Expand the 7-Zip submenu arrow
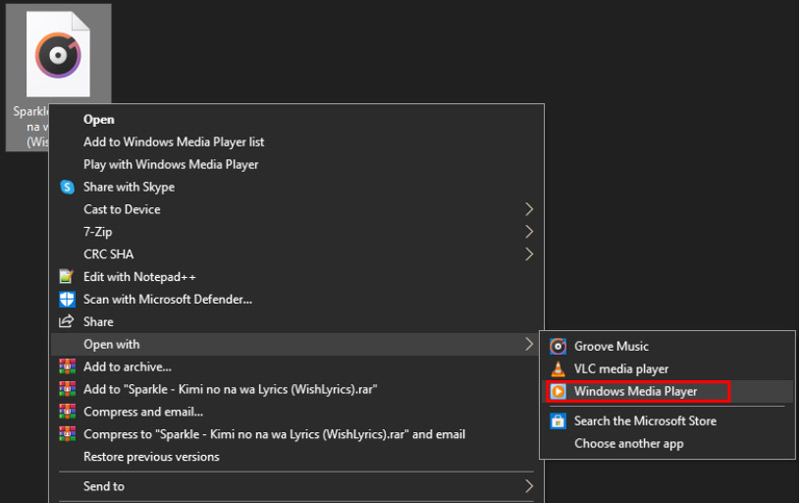800x503 pixels. pos(529,232)
